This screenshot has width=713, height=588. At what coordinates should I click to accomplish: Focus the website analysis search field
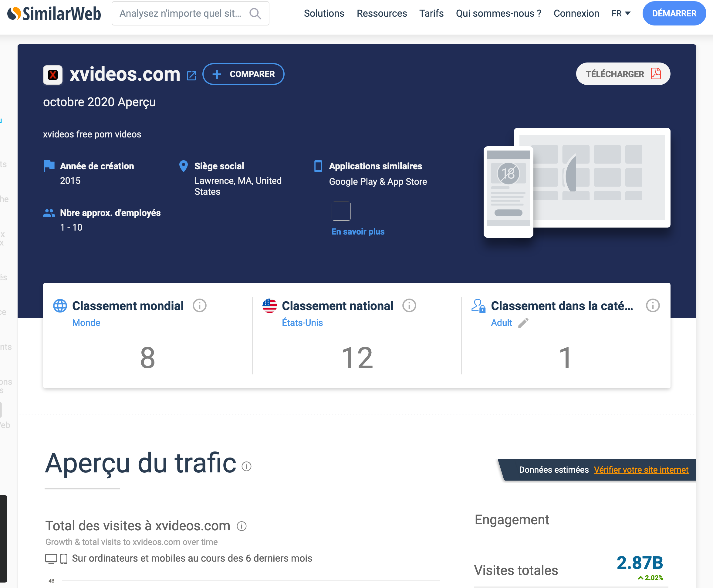pos(181,14)
